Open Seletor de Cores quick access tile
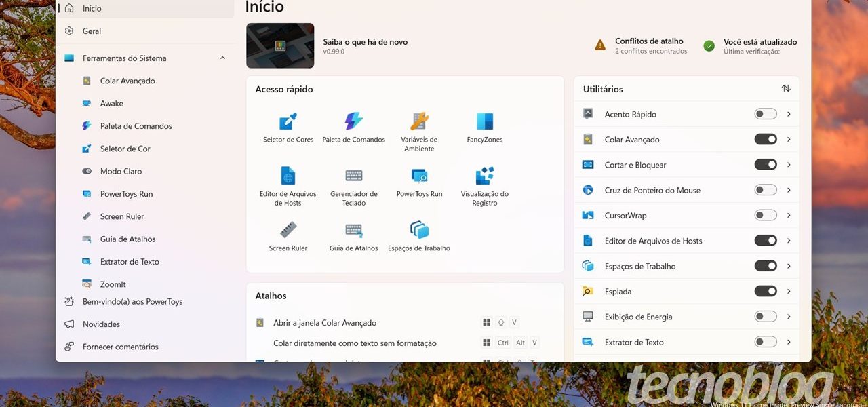Viewport: 868px width, 407px height. pyautogui.click(x=288, y=128)
